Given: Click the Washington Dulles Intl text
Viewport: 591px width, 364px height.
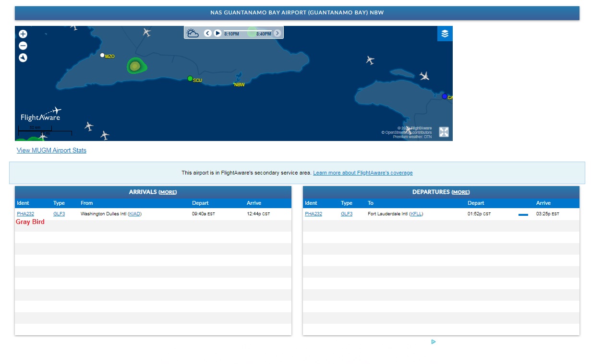Looking at the screenshot, I should pos(103,214).
